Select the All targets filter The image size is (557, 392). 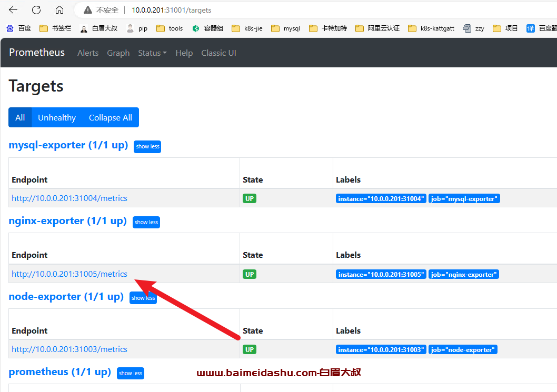point(20,117)
